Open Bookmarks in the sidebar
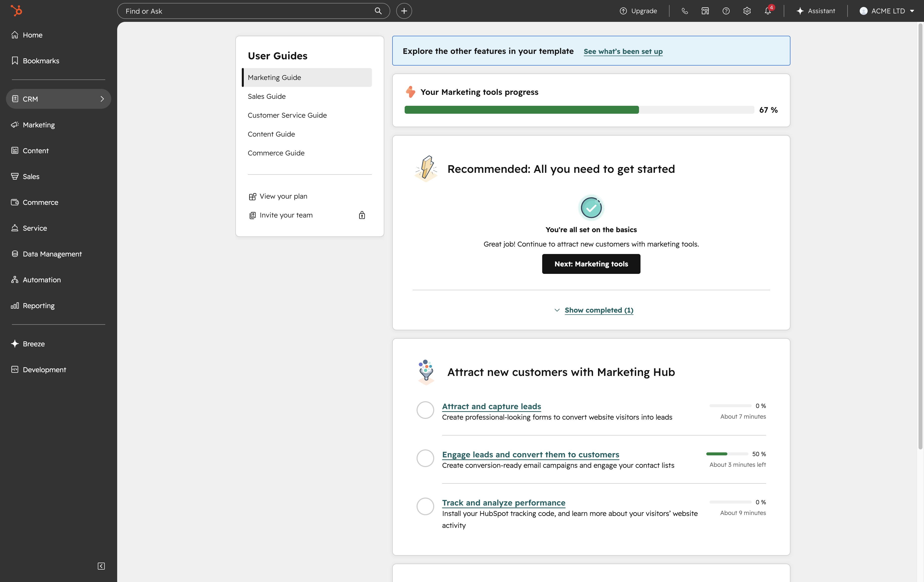924x582 pixels. click(x=58, y=61)
